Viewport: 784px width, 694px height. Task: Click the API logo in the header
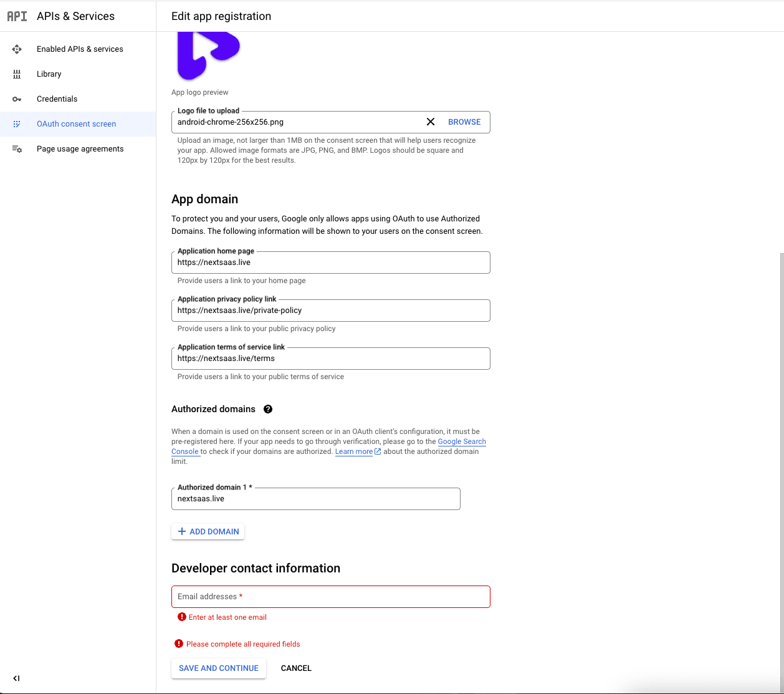pyautogui.click(x=17, y=16)
